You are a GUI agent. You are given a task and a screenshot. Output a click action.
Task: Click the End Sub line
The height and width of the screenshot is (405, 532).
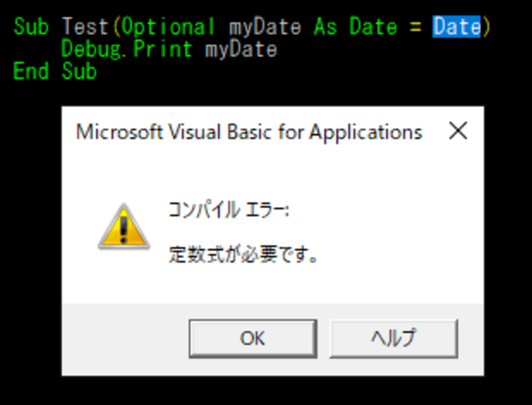point(54,70)
